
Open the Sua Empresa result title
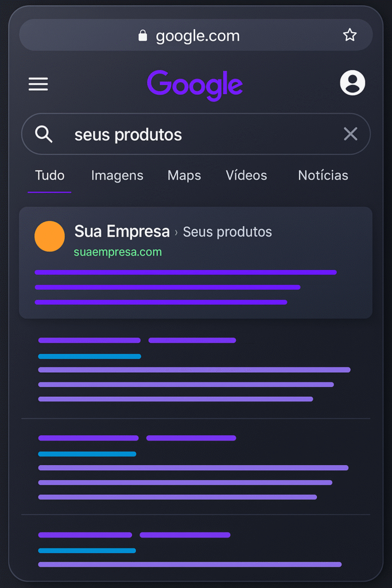tap(122, 231)
